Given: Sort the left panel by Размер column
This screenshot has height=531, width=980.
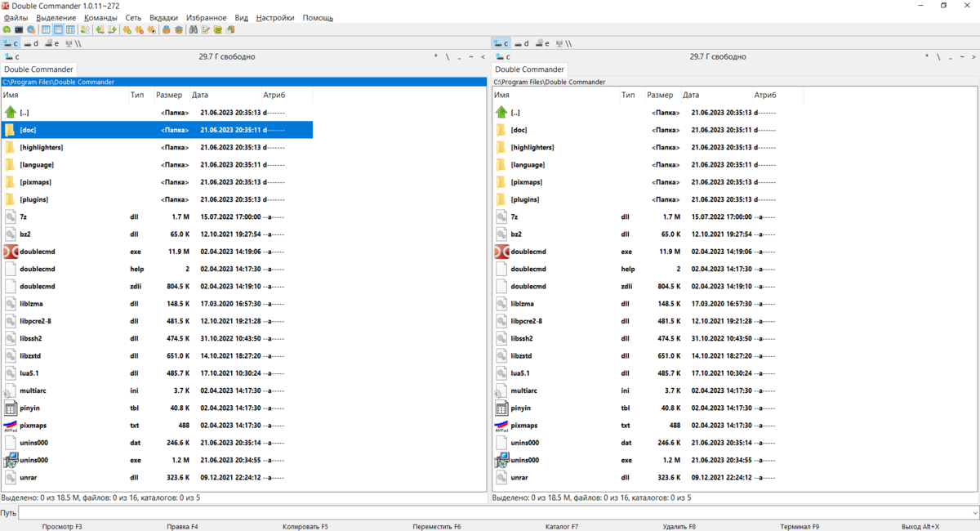Looking at the screenshot, I should [171, 95].
